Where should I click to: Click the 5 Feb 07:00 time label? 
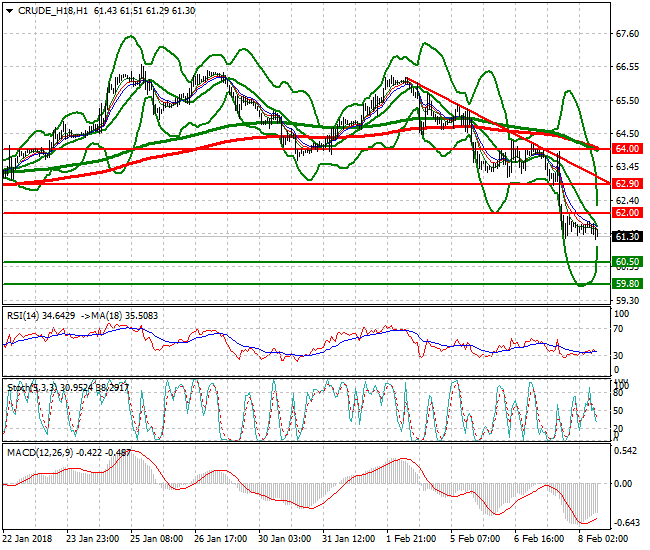tap(475, 539)
